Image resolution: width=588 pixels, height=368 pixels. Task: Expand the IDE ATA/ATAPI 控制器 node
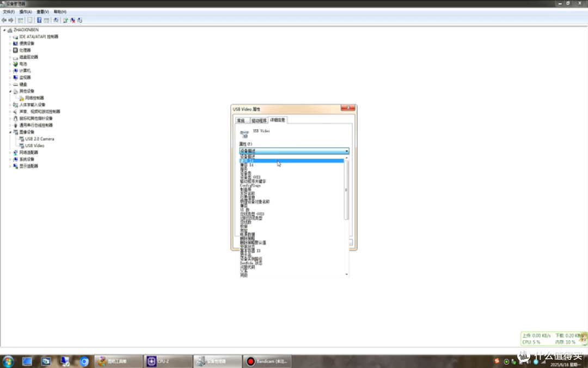tap(10, 37)
